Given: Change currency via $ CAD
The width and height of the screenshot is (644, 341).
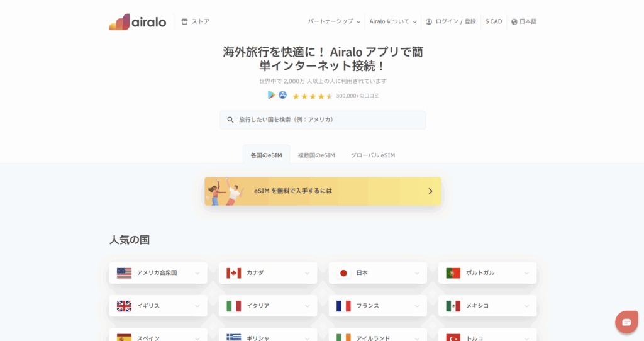Looking at the screenshot, I should (x=494, y=22).
